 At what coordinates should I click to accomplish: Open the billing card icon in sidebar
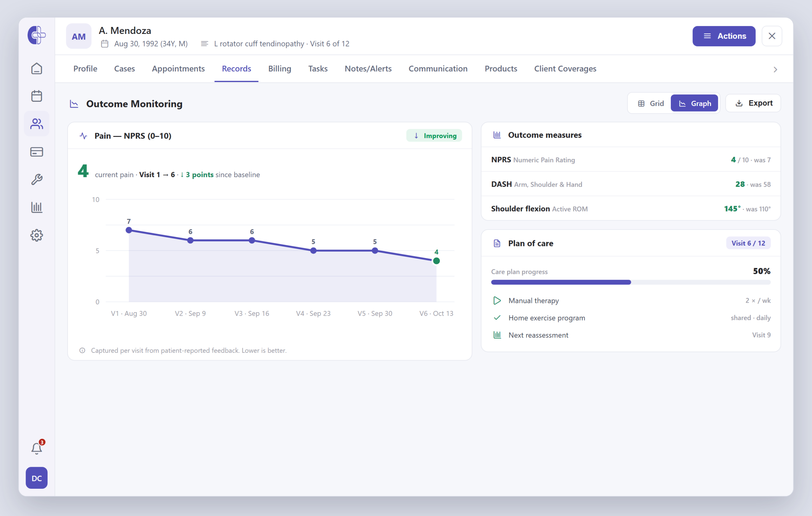coord(36,152)
